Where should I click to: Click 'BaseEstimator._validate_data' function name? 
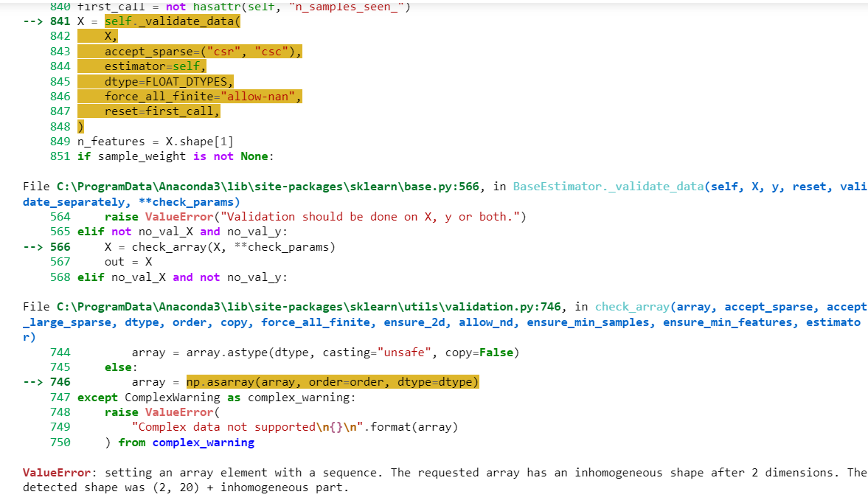point(608,187)
